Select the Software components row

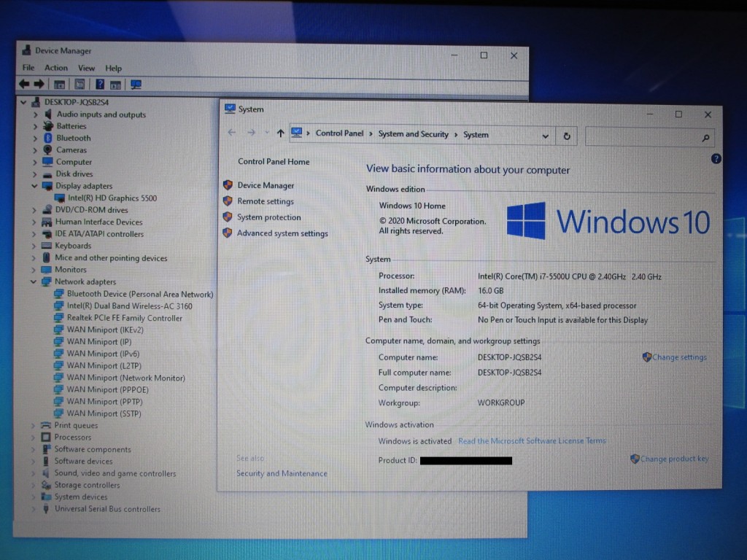point(93,449)
